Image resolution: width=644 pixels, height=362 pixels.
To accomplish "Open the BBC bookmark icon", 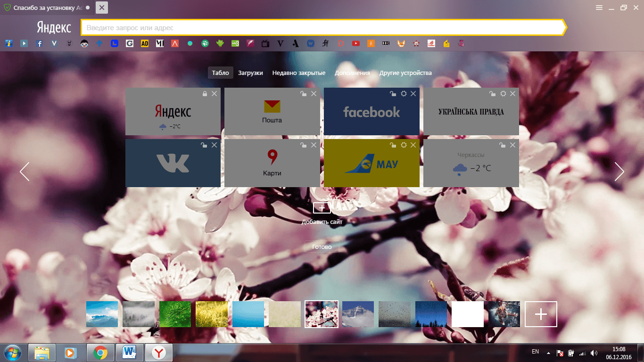I will [386, 43].
